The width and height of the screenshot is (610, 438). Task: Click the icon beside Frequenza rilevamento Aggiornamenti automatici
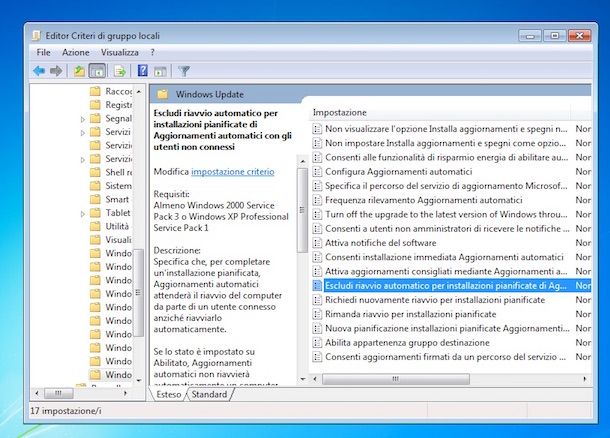click(x=317, y=200)
